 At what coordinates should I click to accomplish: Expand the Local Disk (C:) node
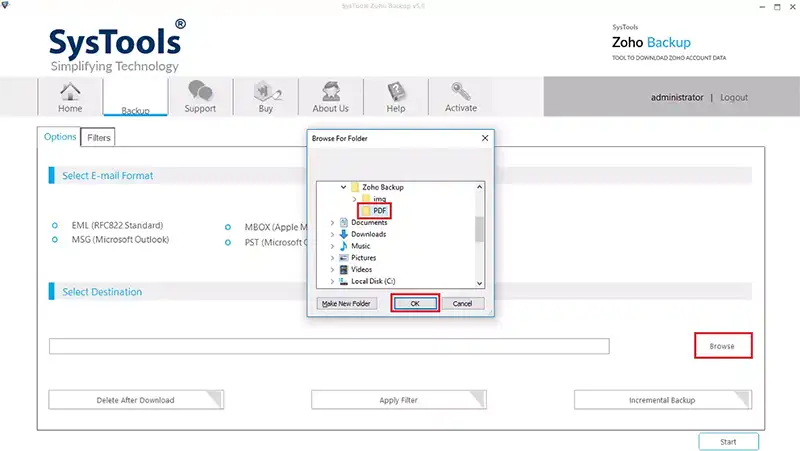(x=332, y=281)
